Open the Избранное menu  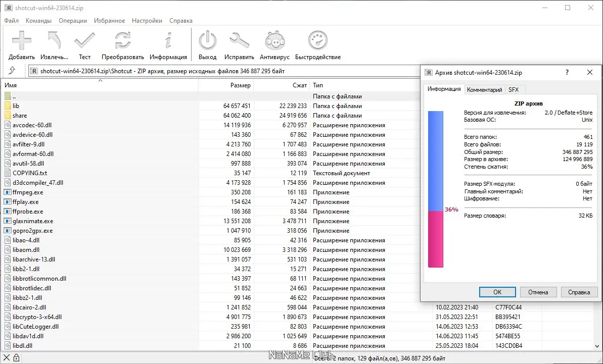point(109,21)
